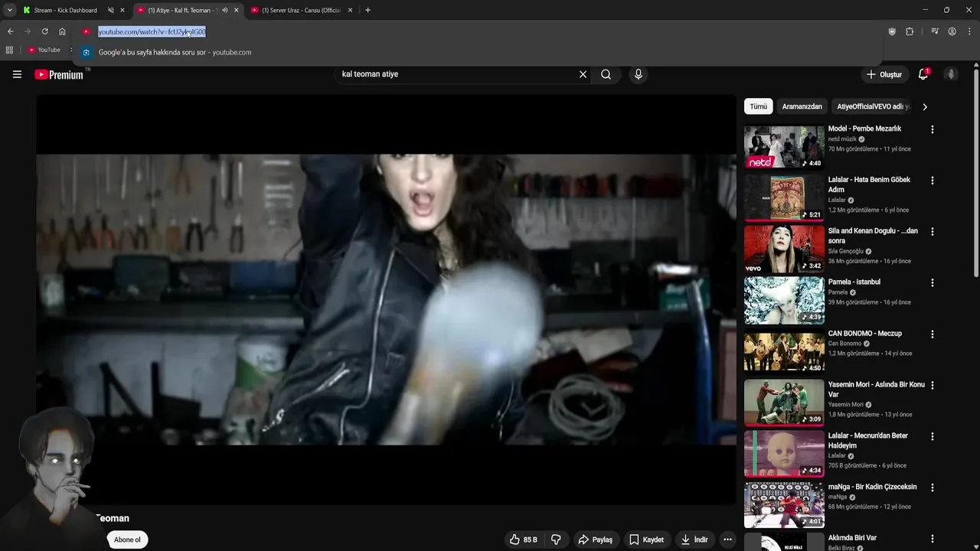This screenshot has width=980, height=551.
Task: Open the Oluştur create menu
Action: pyautogui.click(x=884, y=74)
